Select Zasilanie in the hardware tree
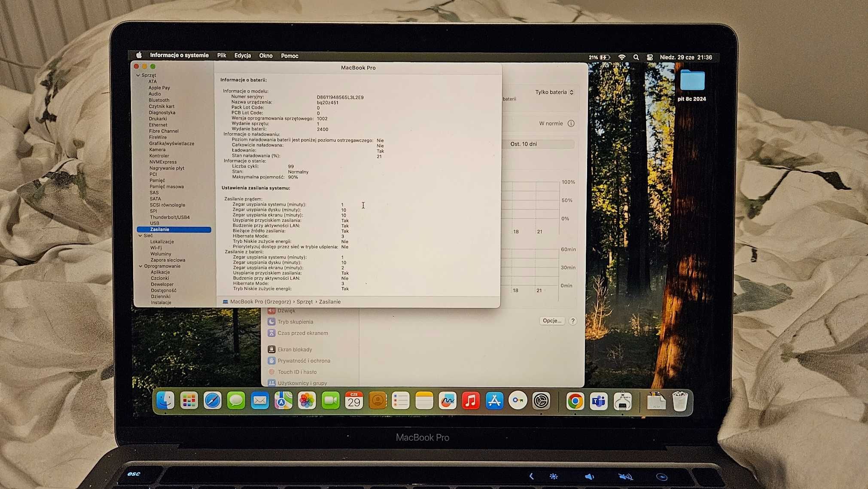868x489 pixels. pyautogui.click(x=174, y=229)
